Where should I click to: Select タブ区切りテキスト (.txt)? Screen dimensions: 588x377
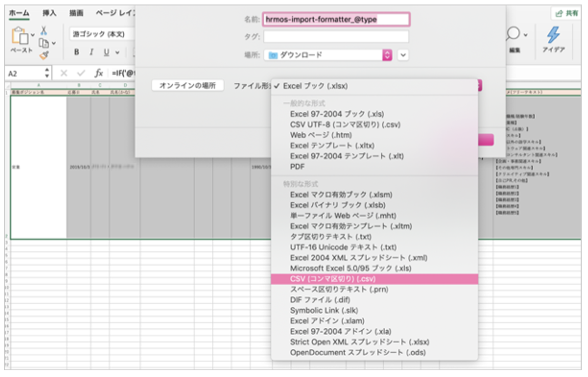tap(374, 237)
